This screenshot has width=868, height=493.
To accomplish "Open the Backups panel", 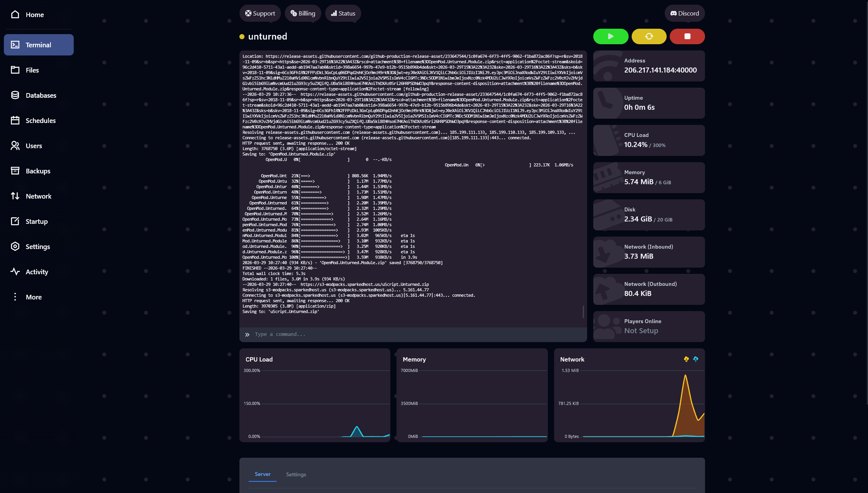I will (38, 171).
